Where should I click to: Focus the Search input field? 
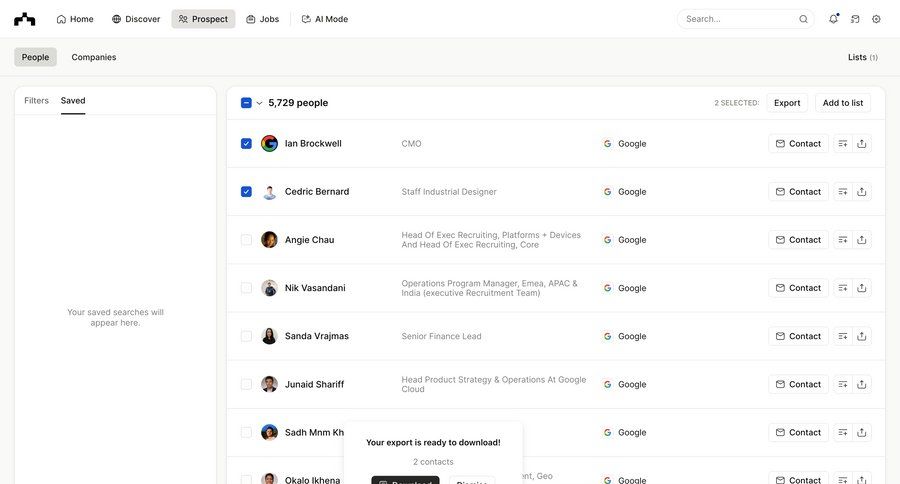[746, 19]
